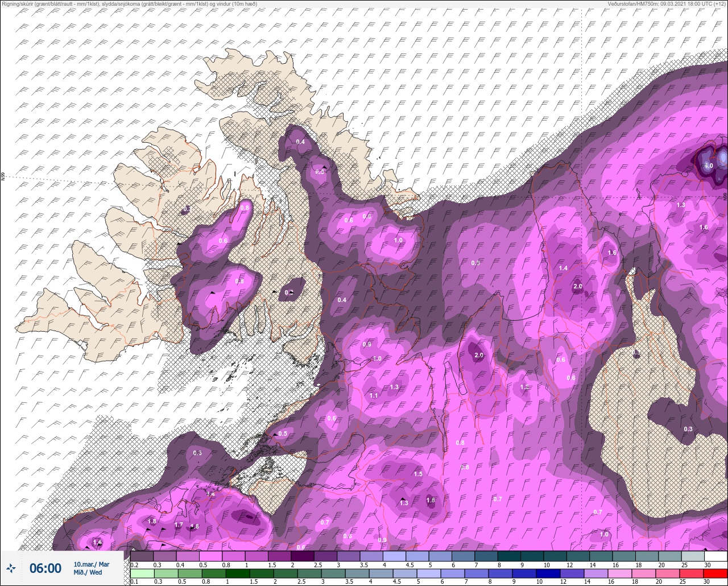Viewport: 728px width, 586px height.
Task: Click the Veðurstofan star logo beside 06:00
Action: (11, 568)
